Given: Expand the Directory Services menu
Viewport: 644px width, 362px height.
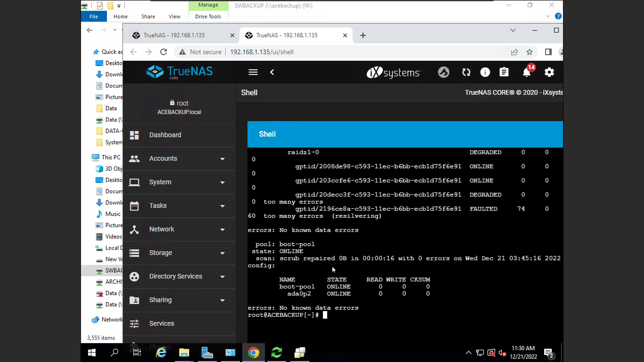Looking at the screenshot, I should click(179, 276).
